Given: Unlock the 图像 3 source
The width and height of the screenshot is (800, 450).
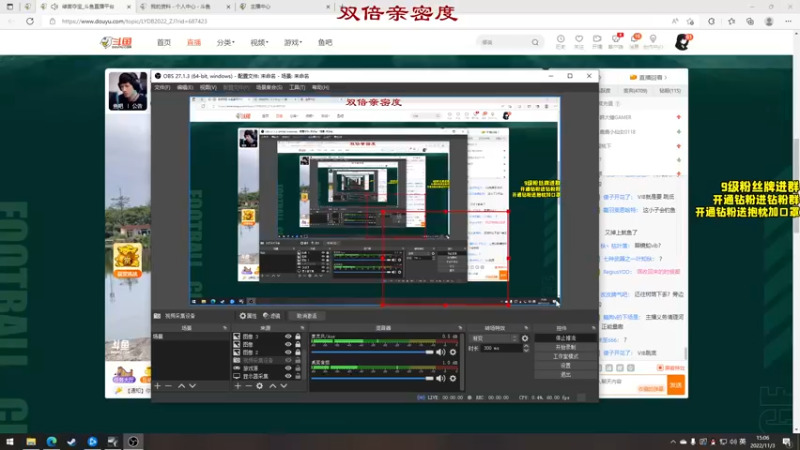Looking at the screenshot, I should coord(298,337).
